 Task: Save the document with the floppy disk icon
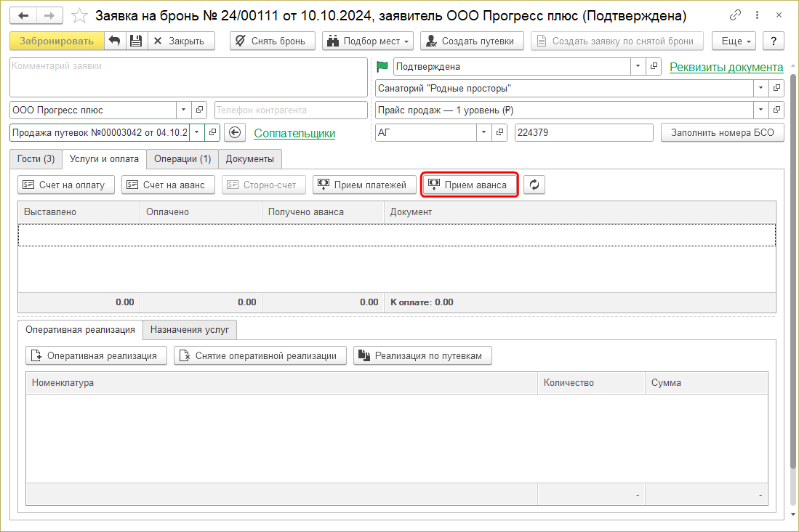pyautogui.click(x=136, y=41)
